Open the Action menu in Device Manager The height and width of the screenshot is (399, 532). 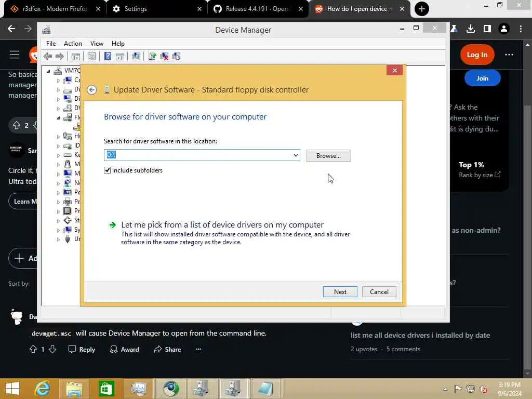[x=73, y=44]
